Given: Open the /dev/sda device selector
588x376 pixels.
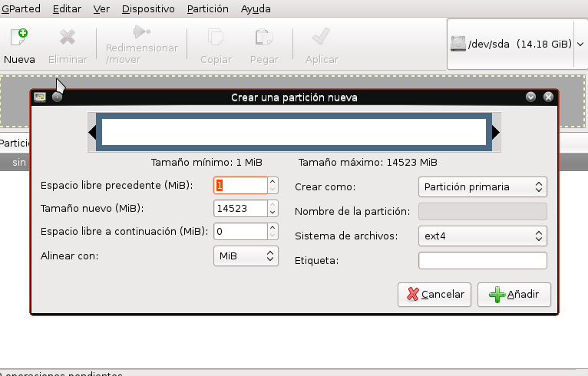Looking at the screenshot, I should click(x=517, y=45).
